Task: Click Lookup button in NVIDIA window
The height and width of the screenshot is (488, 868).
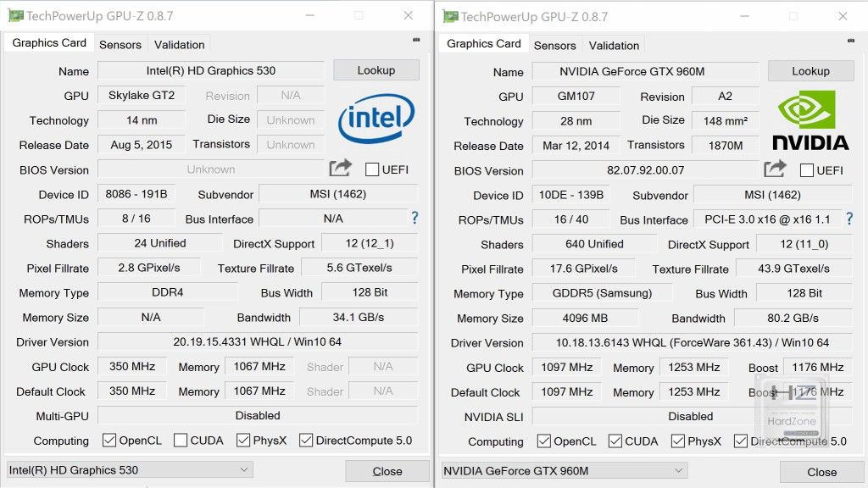Action: click(810, 71)
